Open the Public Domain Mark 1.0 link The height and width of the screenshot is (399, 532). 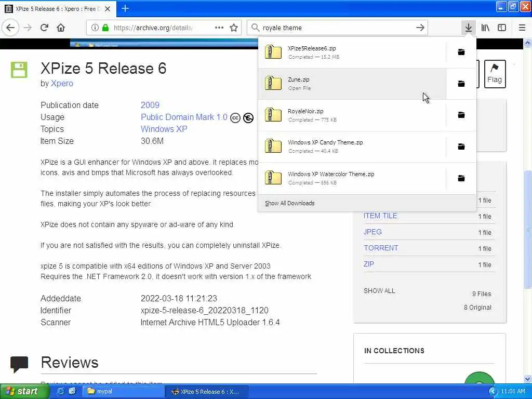184,117
